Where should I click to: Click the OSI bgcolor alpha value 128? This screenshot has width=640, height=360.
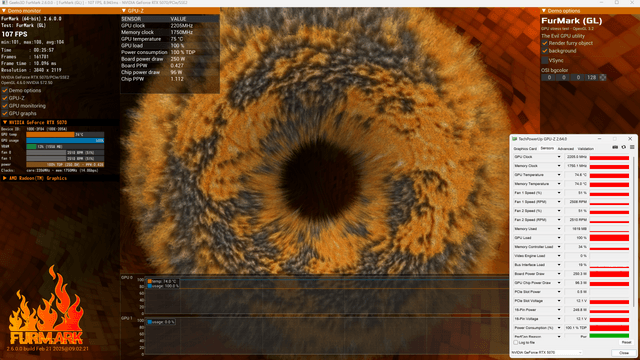pos(591,78)
